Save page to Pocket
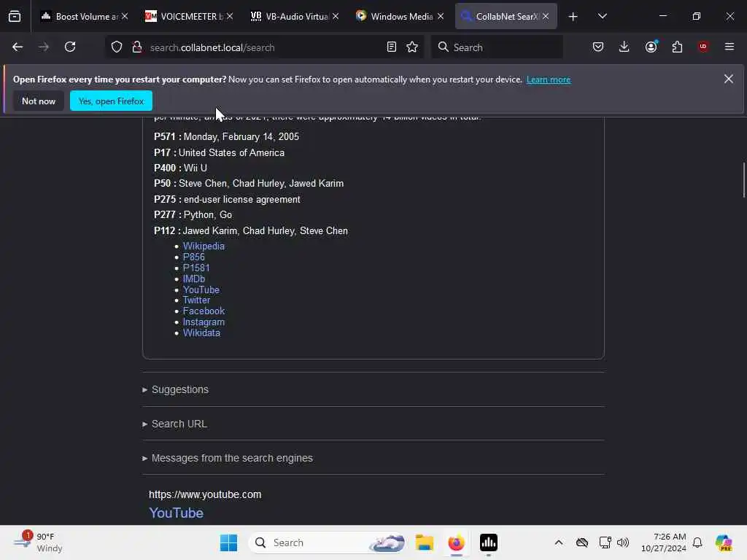This screenshot has width=747, height=560. [598, 47]
